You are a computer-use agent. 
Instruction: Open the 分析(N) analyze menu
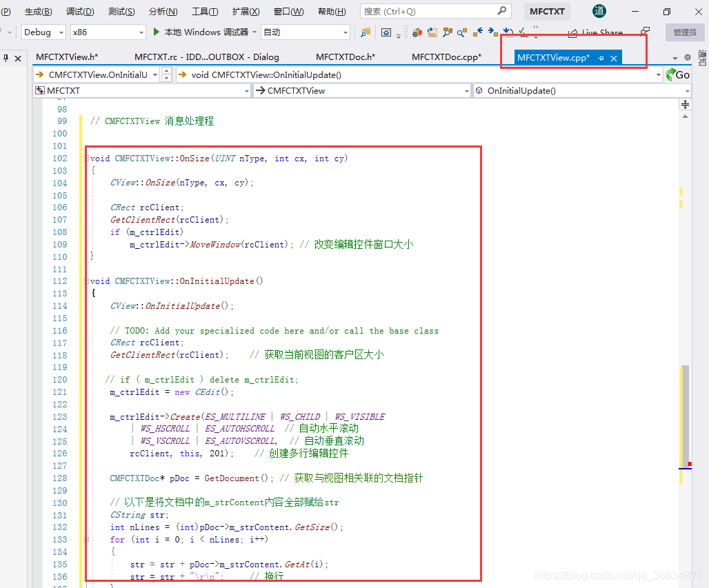pos(163,11)
